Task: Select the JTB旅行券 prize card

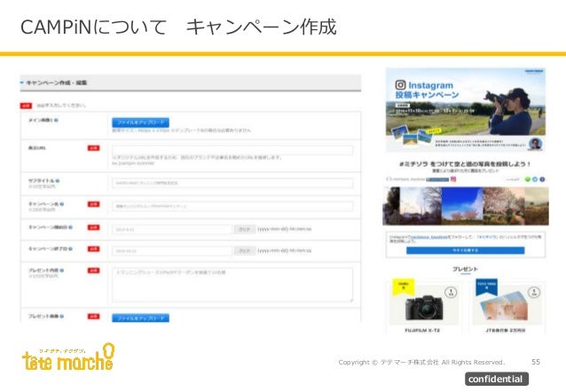Action: click(x=507, y=308)
